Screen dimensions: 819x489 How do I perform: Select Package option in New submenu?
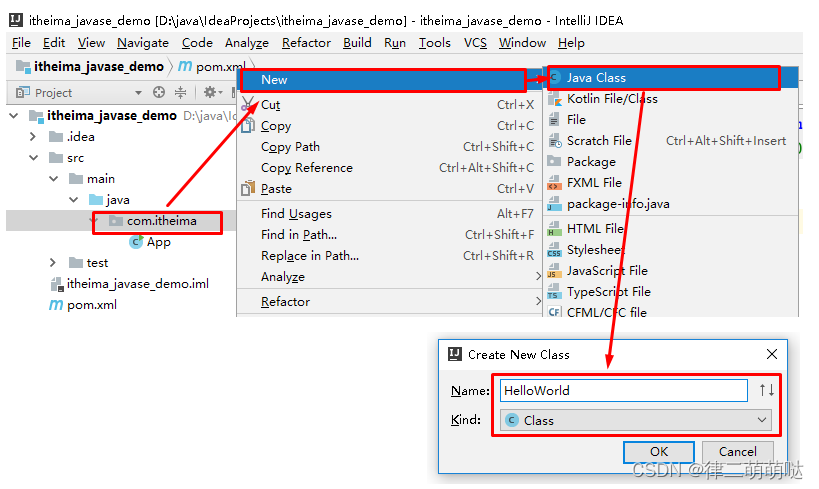click(671, 161)
